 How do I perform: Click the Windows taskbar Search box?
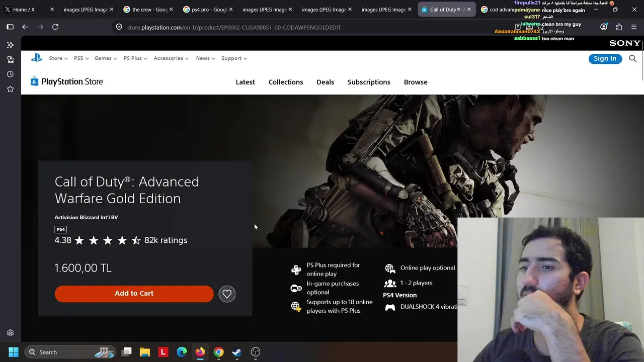tap(69, 352)
